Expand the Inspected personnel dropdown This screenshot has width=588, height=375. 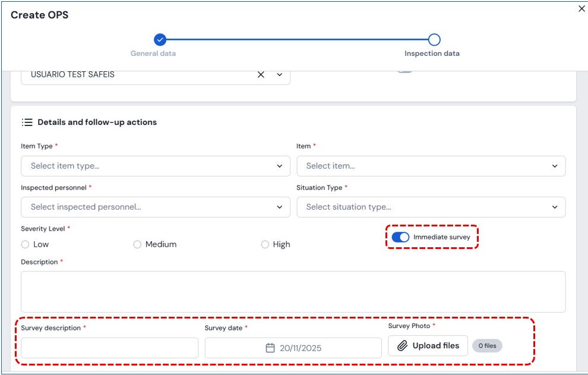(x=155, y=207)
